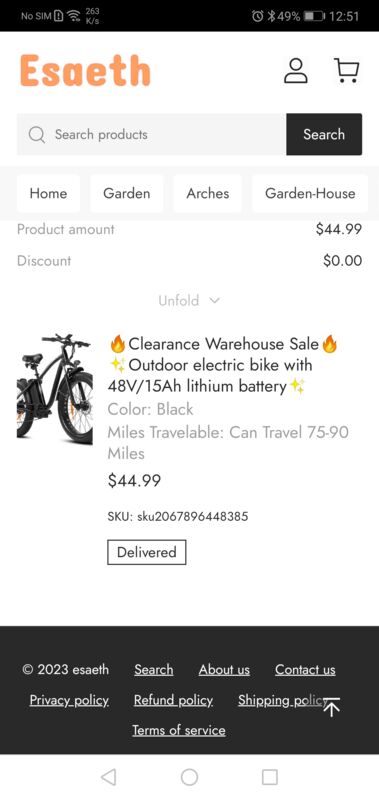Tap the magnifier icon in search field
Screen dimensions: 379x800
coord(37,135)
